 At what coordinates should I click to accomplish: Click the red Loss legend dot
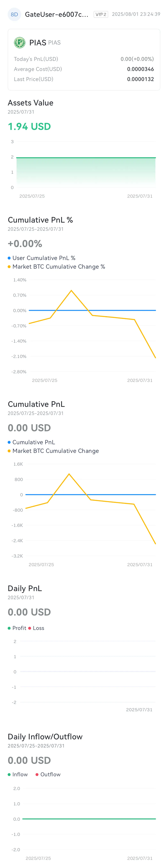pyautogui.click(x=30, y=628)
